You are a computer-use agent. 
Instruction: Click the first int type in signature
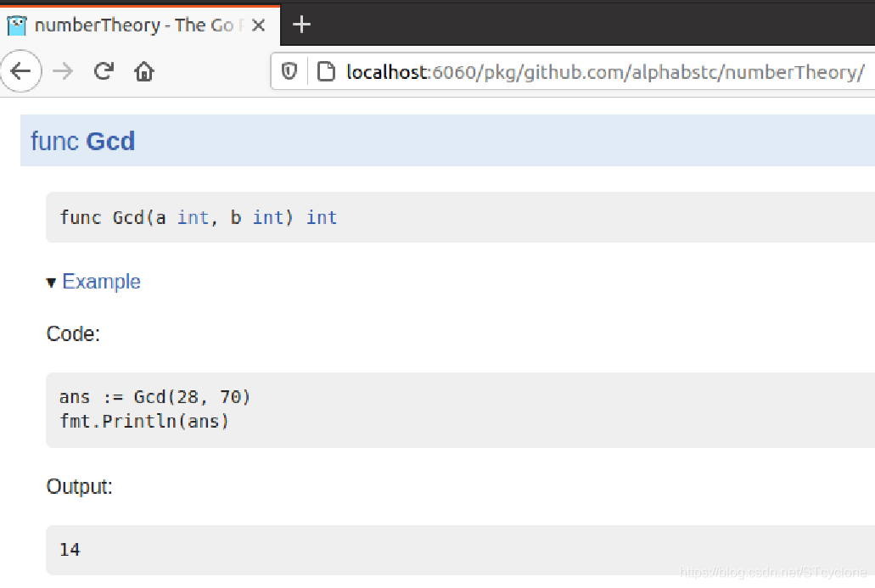point(193,217)
